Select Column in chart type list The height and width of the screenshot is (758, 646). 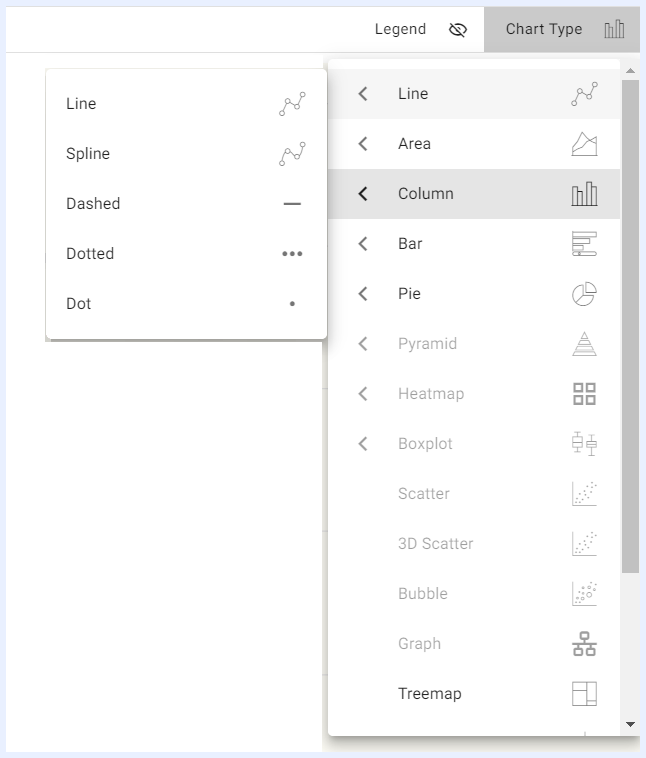(474, 194)
